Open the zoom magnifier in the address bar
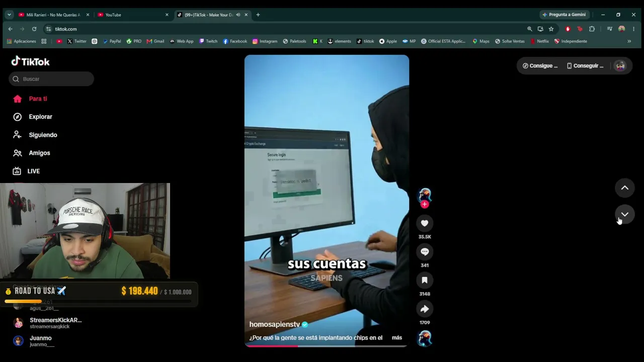Screen dimensions: 644x362 (530, 29)
